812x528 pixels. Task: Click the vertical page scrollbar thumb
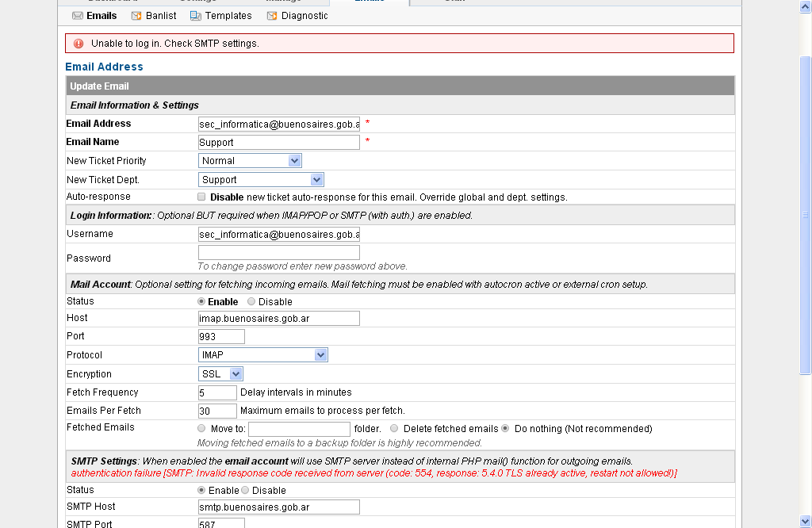806,214
